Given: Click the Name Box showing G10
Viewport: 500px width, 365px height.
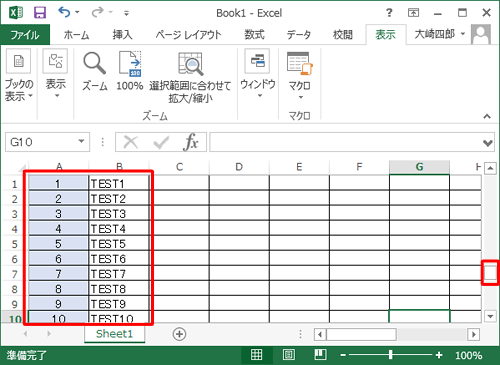Looking at the screenshot, I should [x=41, y=142].
